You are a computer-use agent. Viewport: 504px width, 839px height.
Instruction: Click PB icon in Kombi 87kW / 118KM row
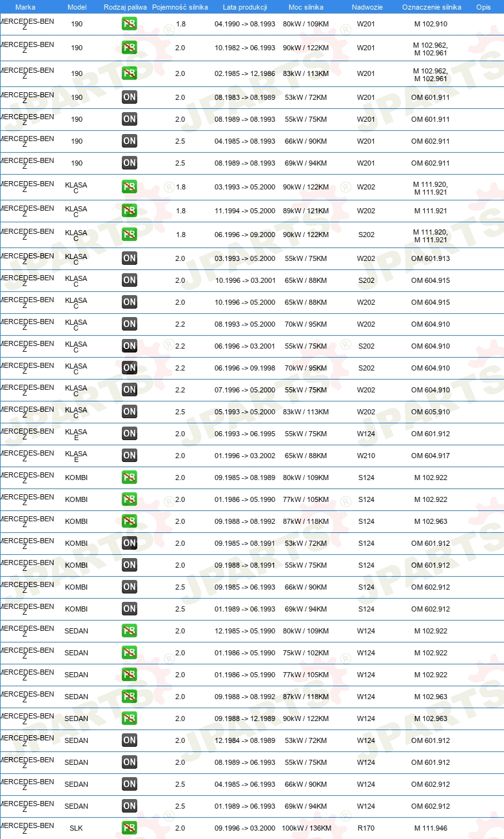point(130,522)
